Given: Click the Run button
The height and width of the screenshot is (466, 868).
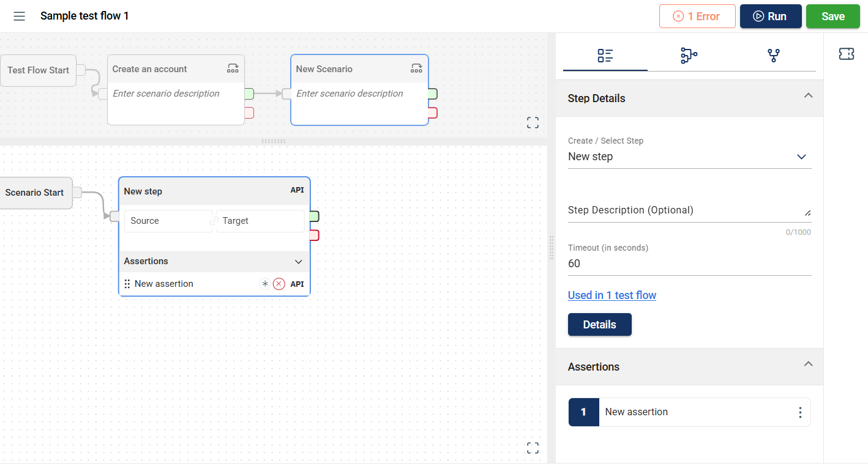Looking at the screenshot, I should 770,17.
